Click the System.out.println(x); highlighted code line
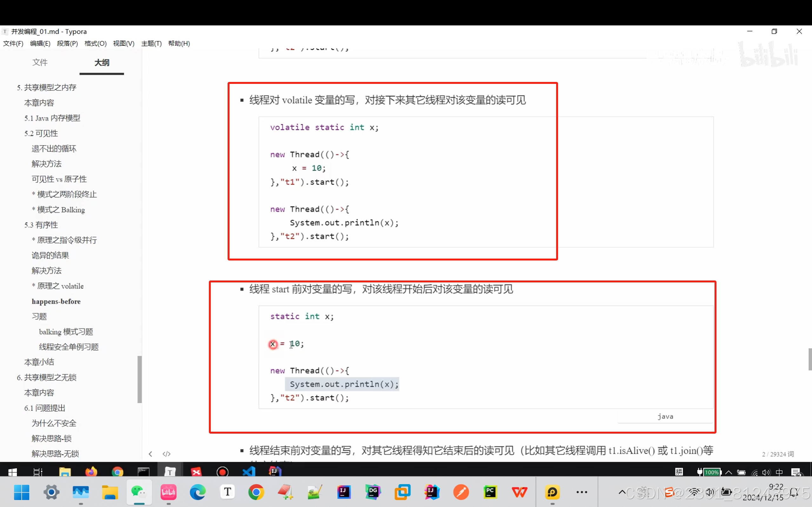The height and width of the screenshot is (507, 812). [342, 384]
